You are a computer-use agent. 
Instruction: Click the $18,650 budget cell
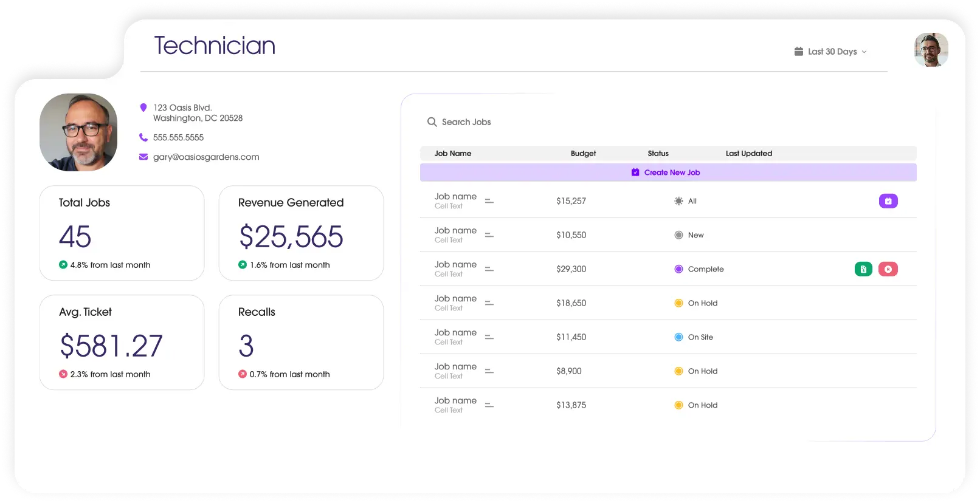point(571,303)
